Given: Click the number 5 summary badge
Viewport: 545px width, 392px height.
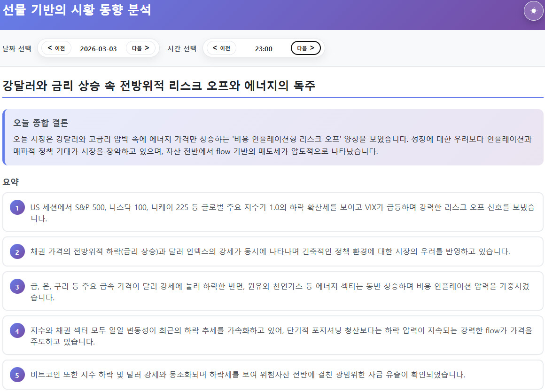Looking at the screenshot, I should (17, 375).
